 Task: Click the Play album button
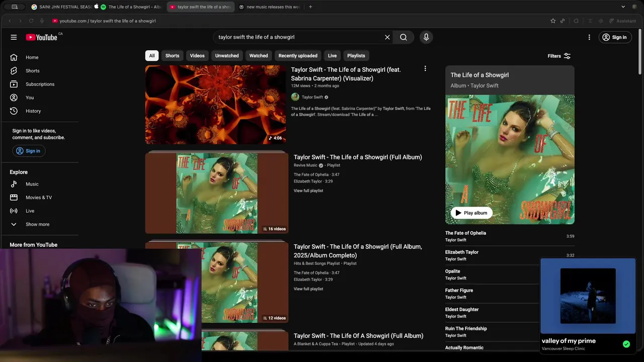(471, 213)
